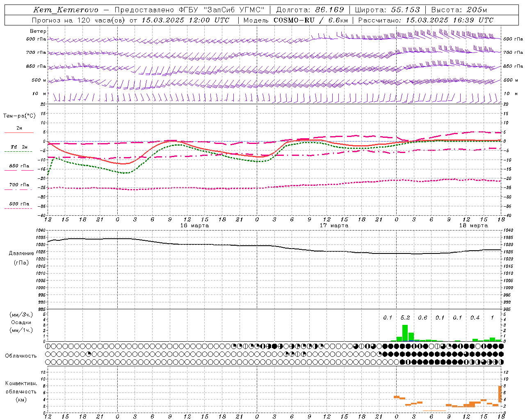Click the computed time "Рассчитано: 15.03.2025 16:39 UTC"
The height and width of the screenshot is (420, 525).
pyautogui.click(x=426, y=20)
